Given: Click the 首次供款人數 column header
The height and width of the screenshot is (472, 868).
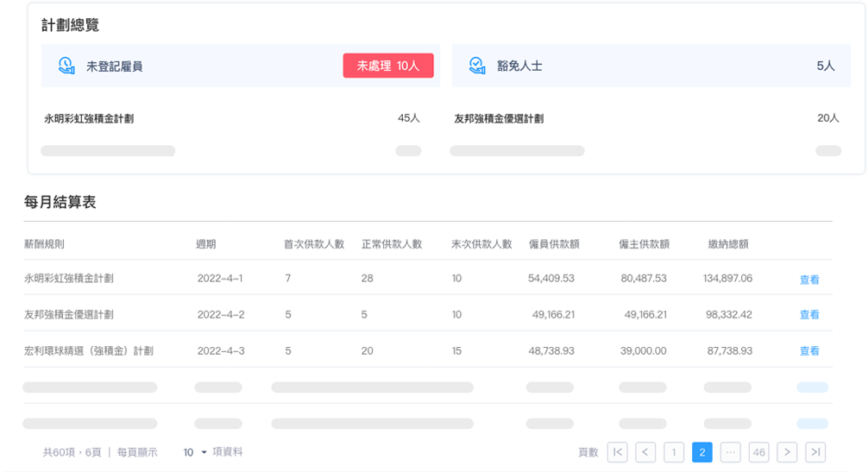Looking at the screenshot, I should (314, 244).
